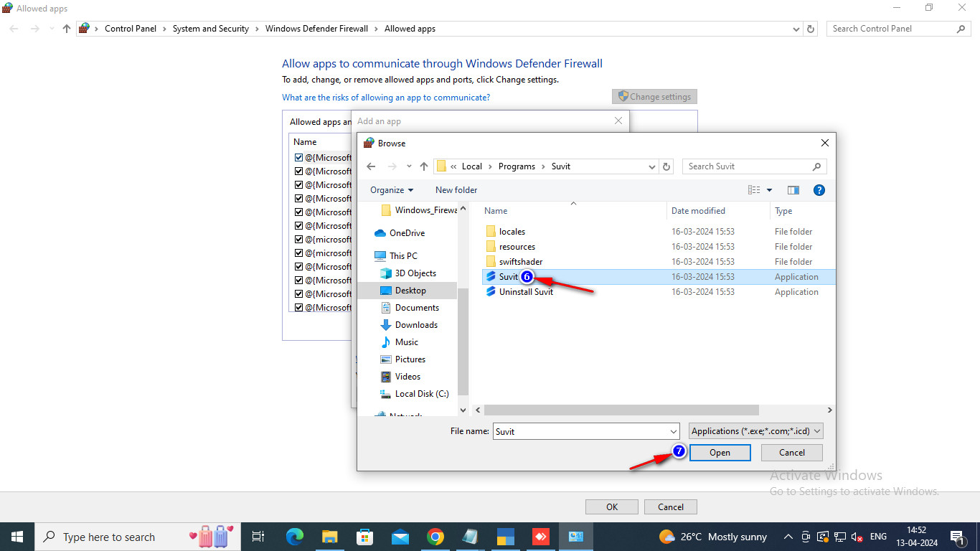Click the Change settings button
The width and height of the screenshot is (980, 551).
pos(654,97)
